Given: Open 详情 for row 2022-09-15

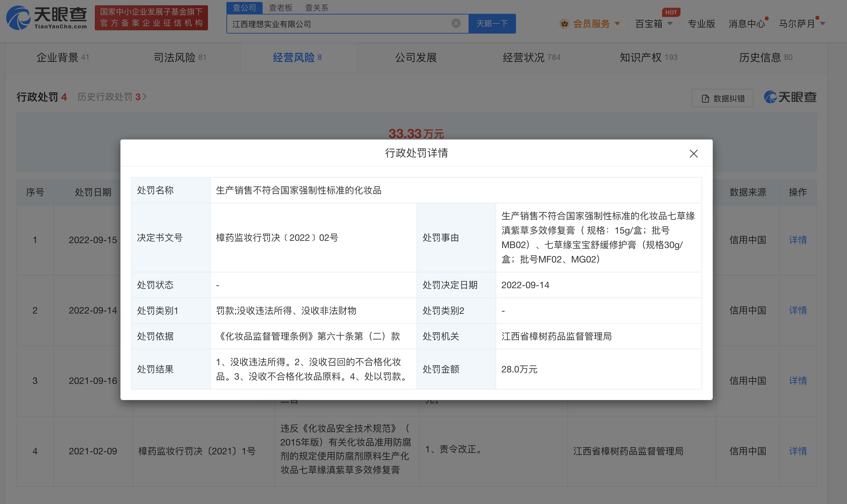Looking at the screenshot, I should 797,240.
